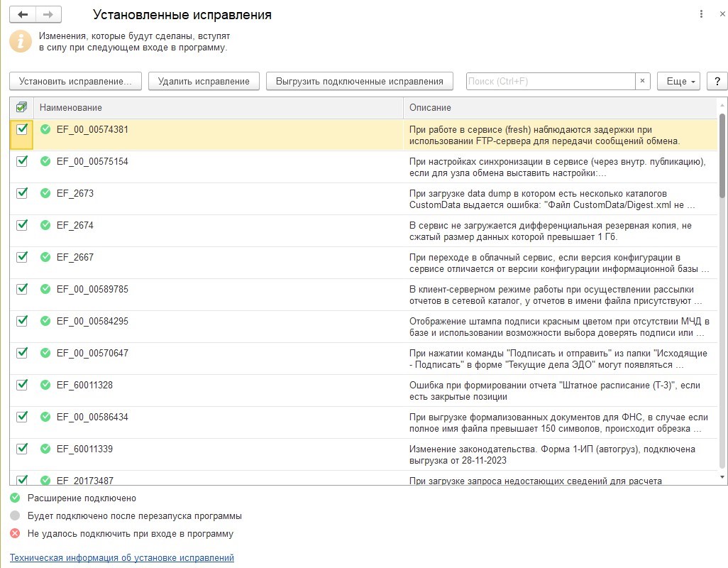Viewport: 728px width, 568px height.
Task: Click the description about штампа подписи красным цветом
Action: pyautogui.click(x=559, y=327)
